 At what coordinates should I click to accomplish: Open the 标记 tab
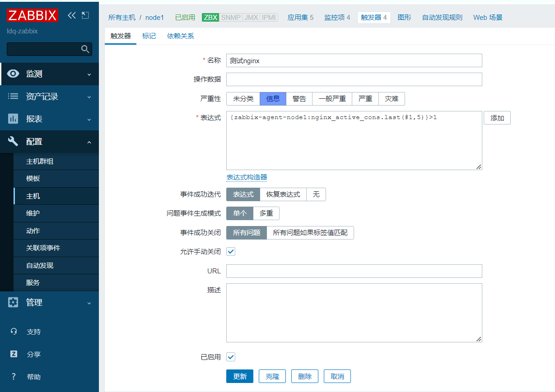click(x=149, y=36)
